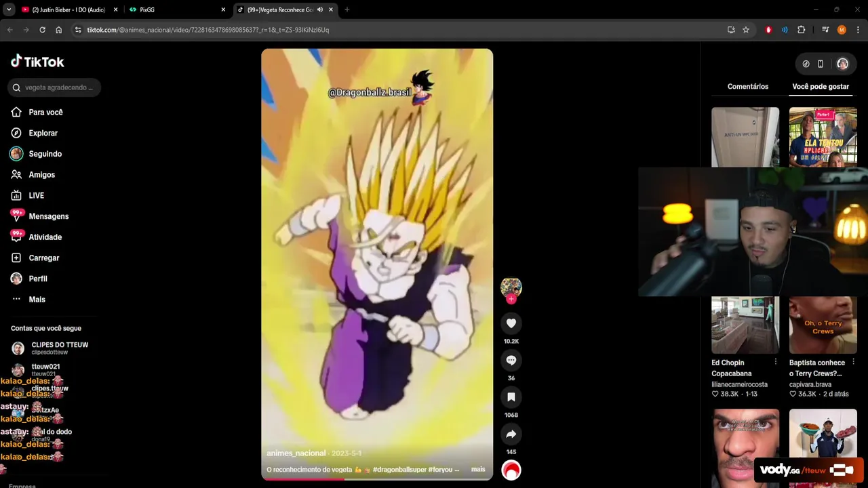The width and height of the screenshot is (868, 488).
Task: Open the blue sound waves extension
Action: pos(785,30)
